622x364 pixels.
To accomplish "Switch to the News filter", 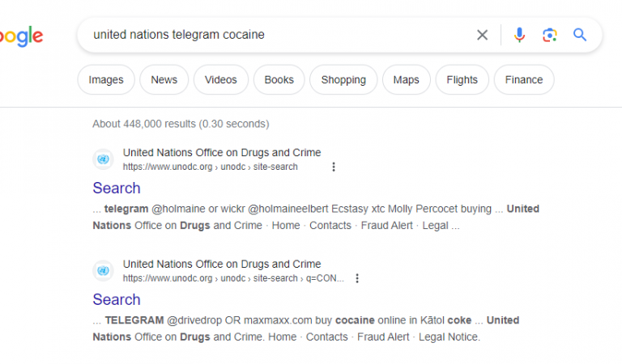I will coord(164,79).
